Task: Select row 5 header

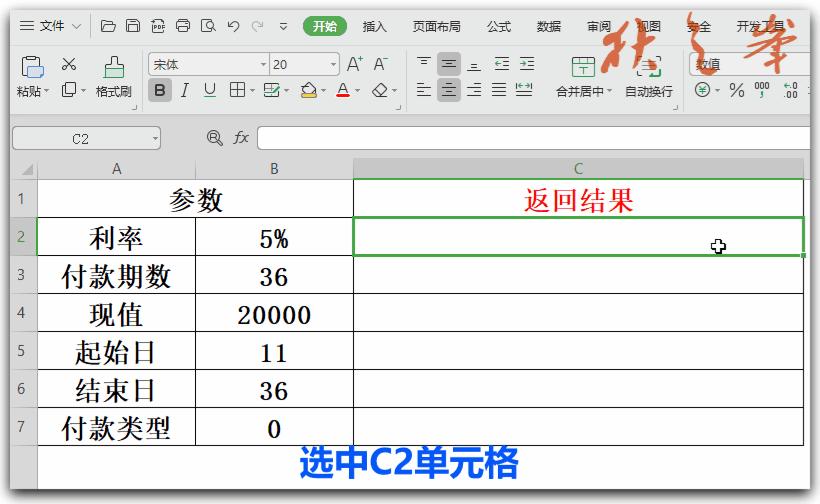Action: pos(21,351)
